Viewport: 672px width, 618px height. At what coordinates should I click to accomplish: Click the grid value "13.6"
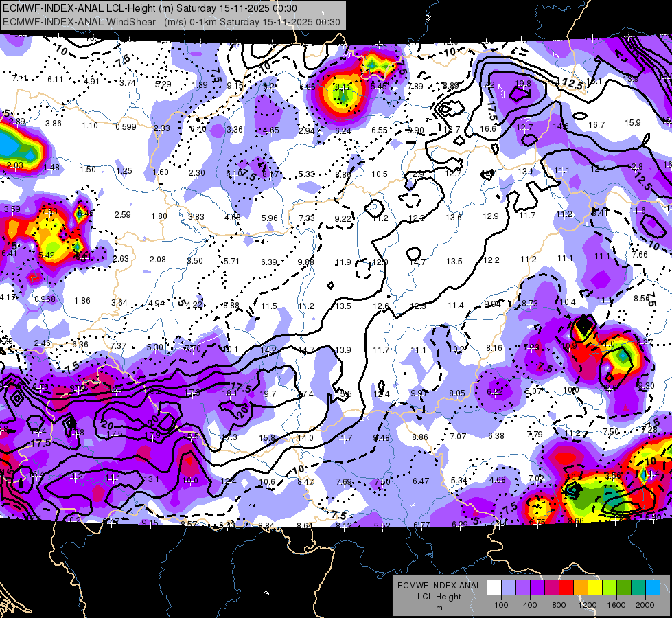click(x=454, y=218)
